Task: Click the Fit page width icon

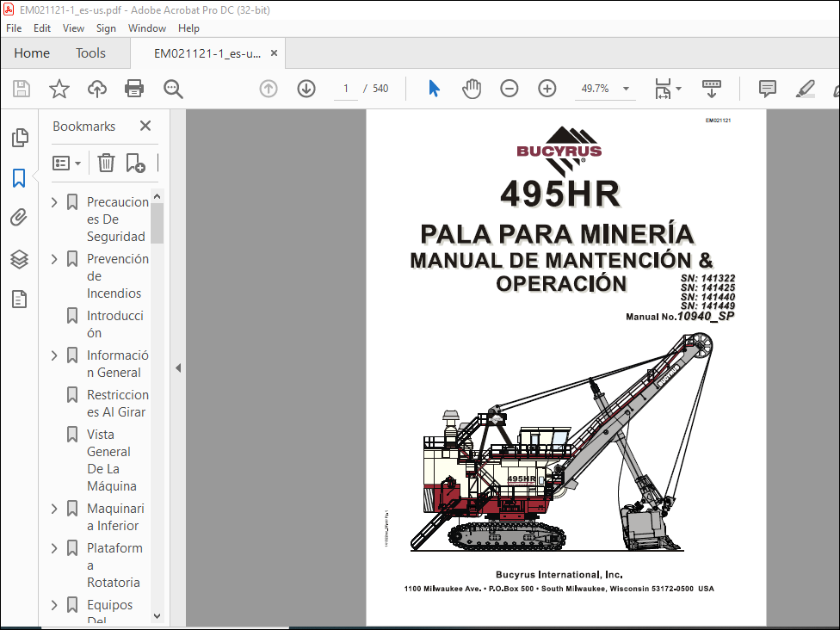Action: click(663, 89)
